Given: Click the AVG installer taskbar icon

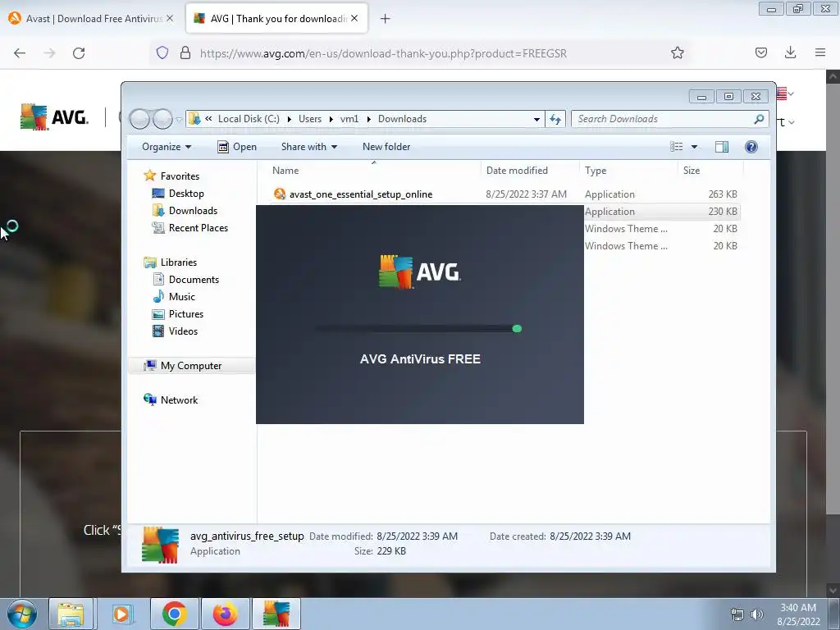Looking at the screenshot, I should (276, 614).
